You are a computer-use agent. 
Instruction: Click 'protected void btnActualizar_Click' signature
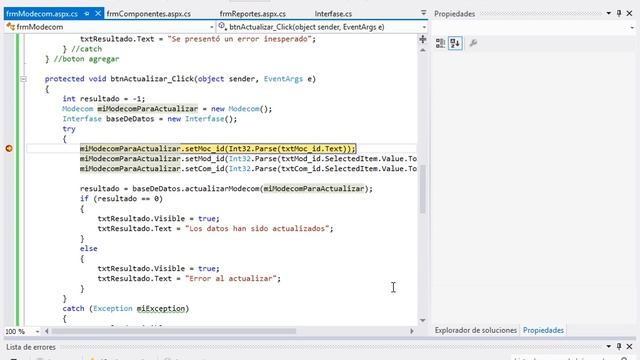click(180, 79)
